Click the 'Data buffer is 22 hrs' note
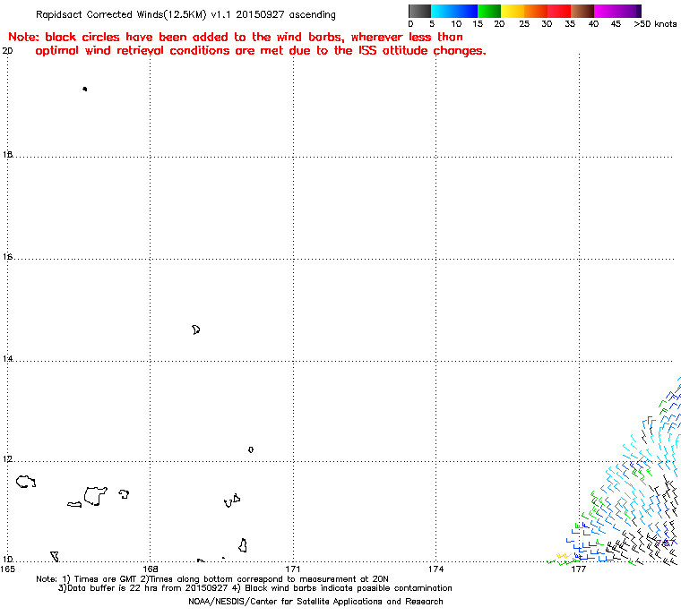 (142, 588)
